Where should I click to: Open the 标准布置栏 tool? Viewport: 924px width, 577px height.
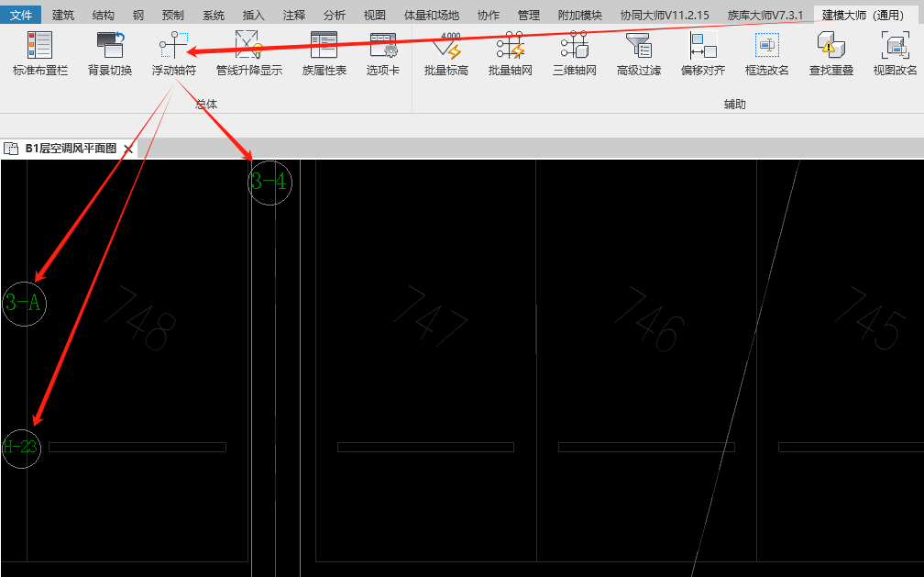click(x=40, y=54)
